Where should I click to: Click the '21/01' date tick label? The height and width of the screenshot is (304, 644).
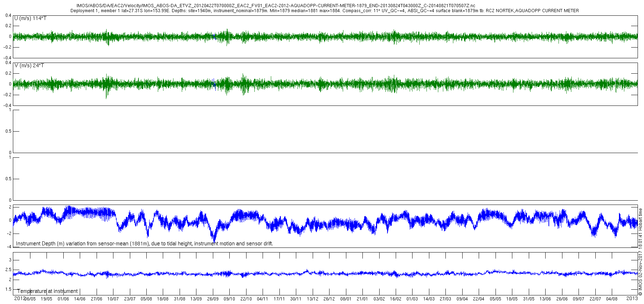[362, 299]
